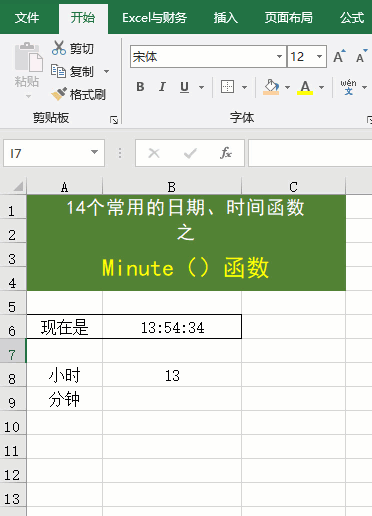Image resolution: width=372 pixels, height=516 pixels.
Task: Expand the phonetic guide dropdown arrow
Action: pyautogui.click(x=364, y=87)
